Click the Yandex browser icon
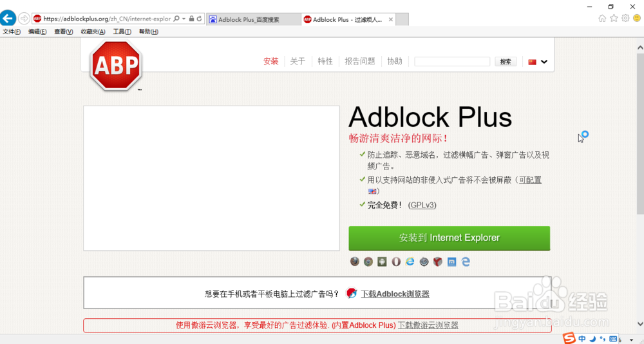 click(438, 262)
